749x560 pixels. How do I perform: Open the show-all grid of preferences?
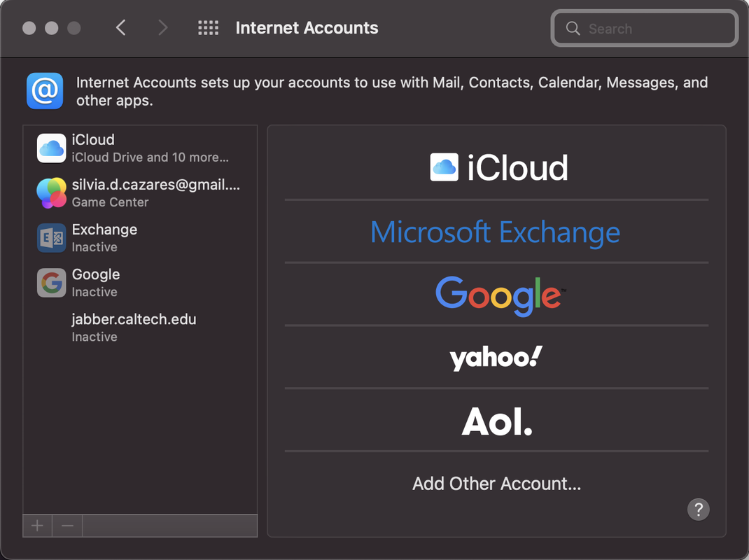(x=208, y=28)
